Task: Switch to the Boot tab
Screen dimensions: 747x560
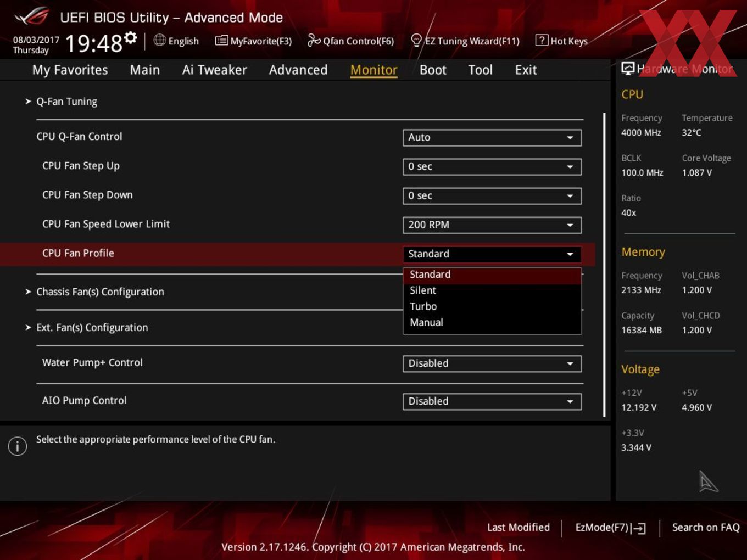Action: pyautogui.click(x=433, y=70)
